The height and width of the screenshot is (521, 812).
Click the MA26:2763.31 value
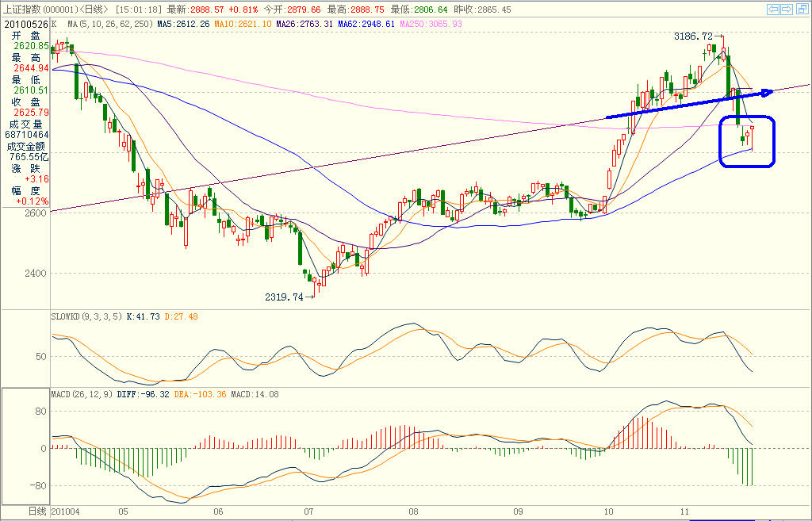[304, 25]
